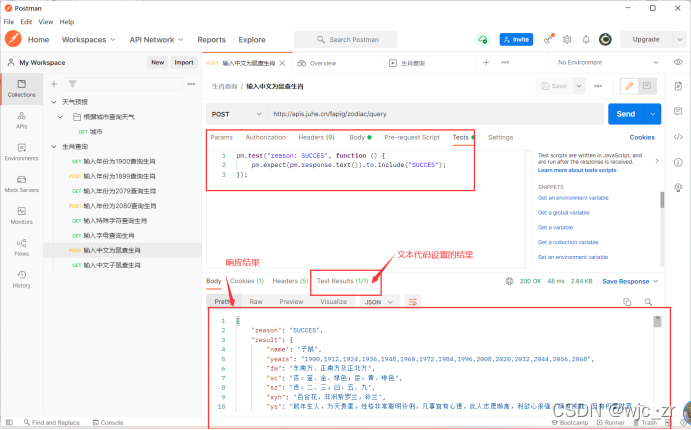
Task: Open the Cookies link
Action: (x=642, y=137)
